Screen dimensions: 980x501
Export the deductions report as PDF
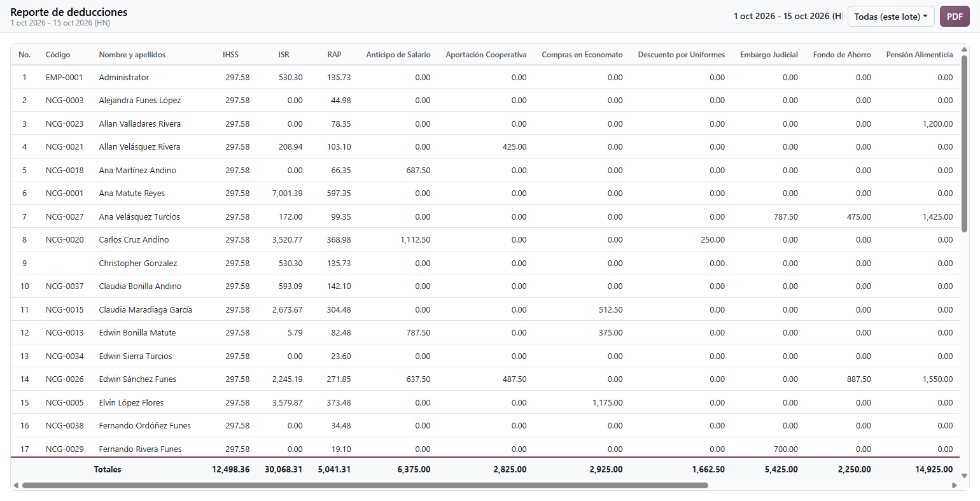click(x=955, y=17)
